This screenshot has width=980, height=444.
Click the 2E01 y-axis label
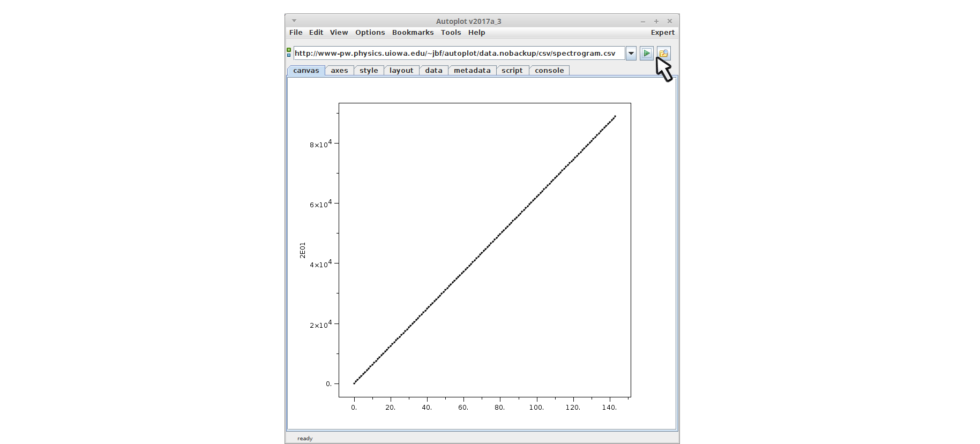(x=302, y=250)
